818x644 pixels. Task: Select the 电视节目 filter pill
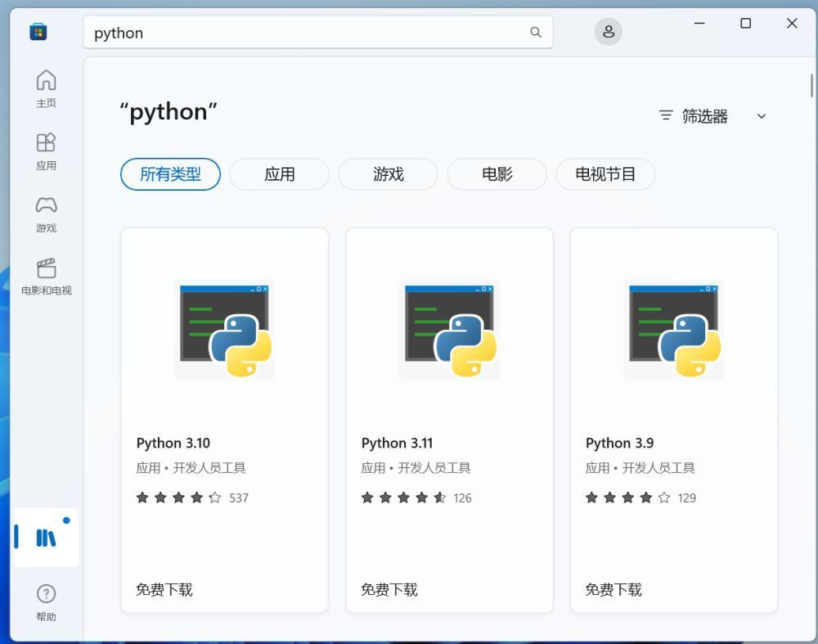tap(605, 174)
